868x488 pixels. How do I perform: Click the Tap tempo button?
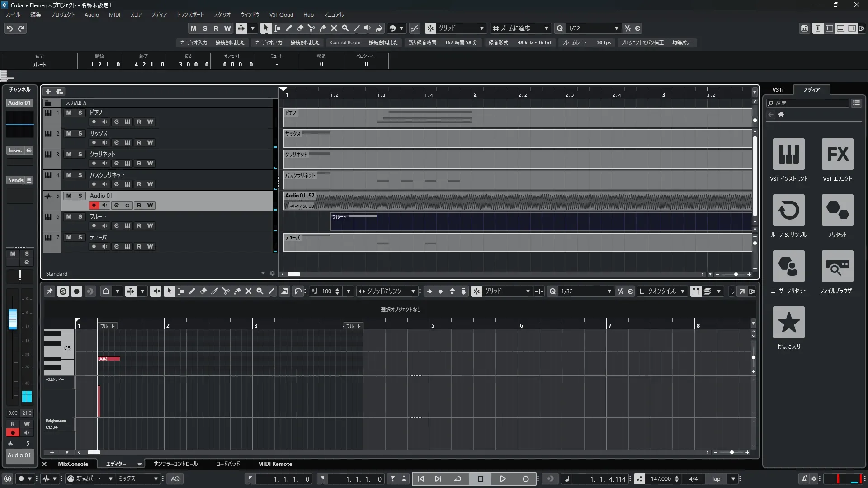pos(716,479)
